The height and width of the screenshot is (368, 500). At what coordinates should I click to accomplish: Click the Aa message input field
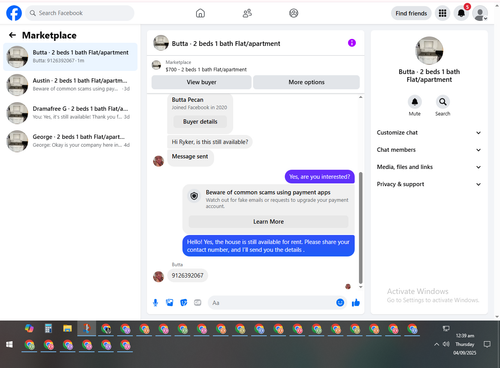pyautogui.click(x=272, y=303)
